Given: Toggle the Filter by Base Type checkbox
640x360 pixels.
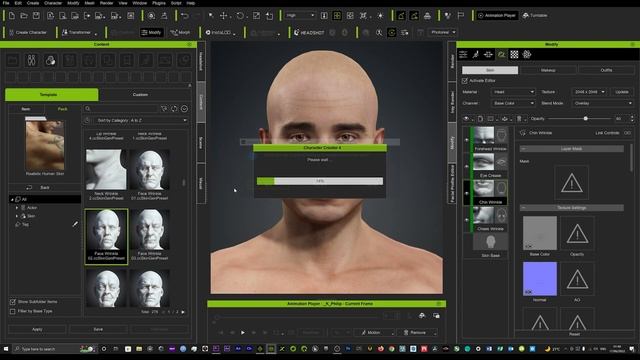Looking at the screenshot, I should 13,311.
